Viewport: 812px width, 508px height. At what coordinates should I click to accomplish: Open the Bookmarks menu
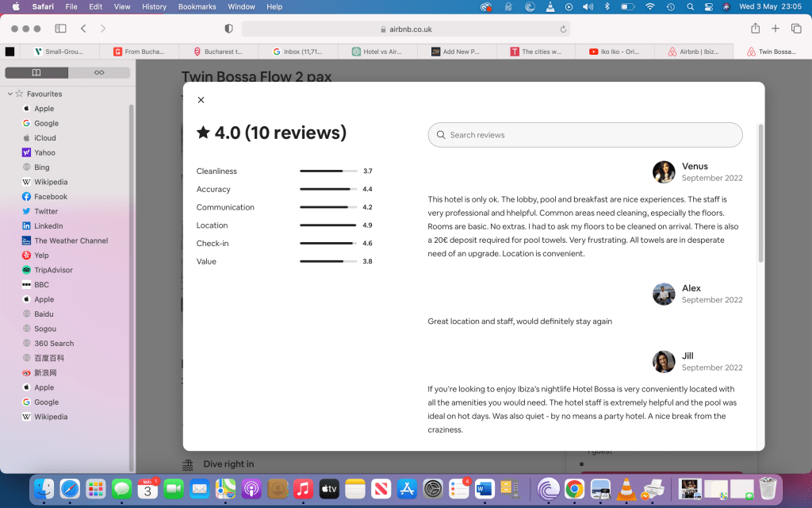pos(196,6)
